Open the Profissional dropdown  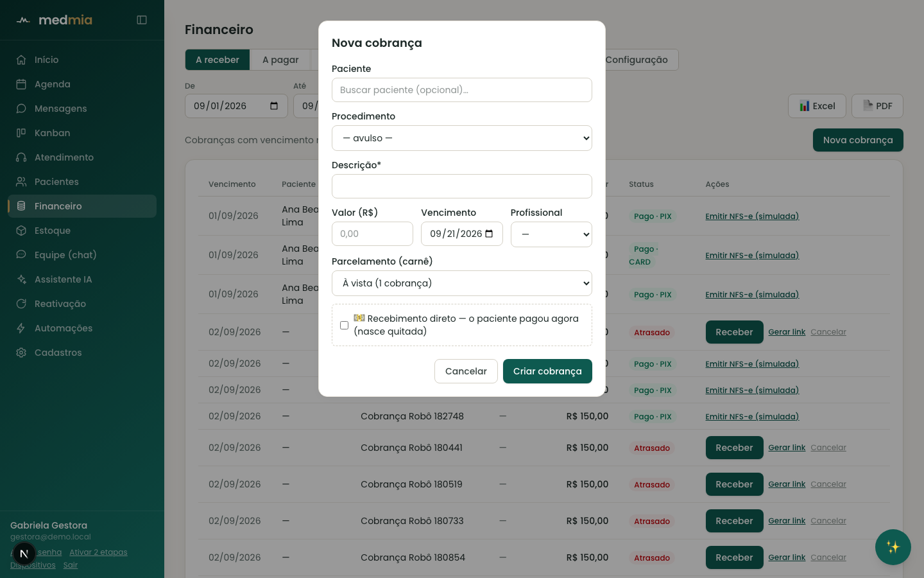coord(551,234)
